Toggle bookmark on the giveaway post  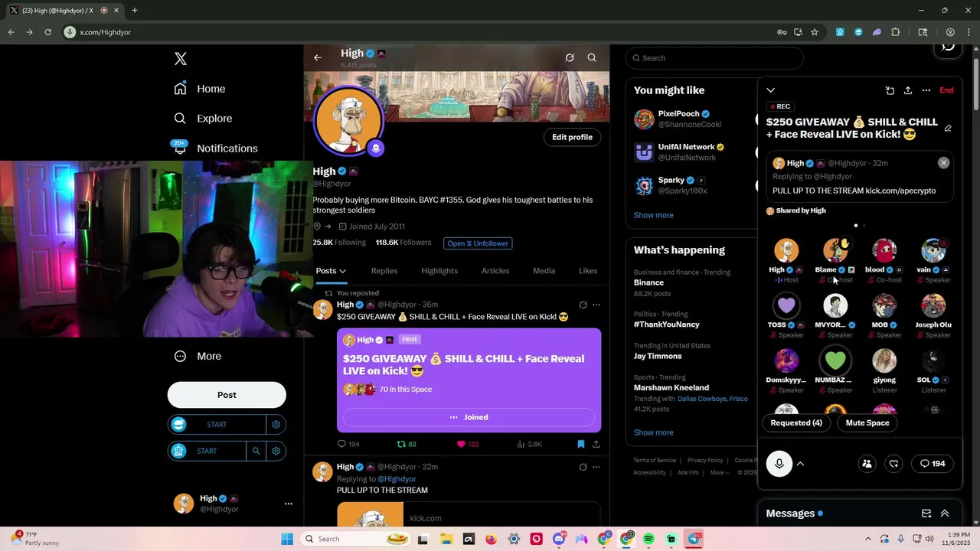(x=581, y=444)
